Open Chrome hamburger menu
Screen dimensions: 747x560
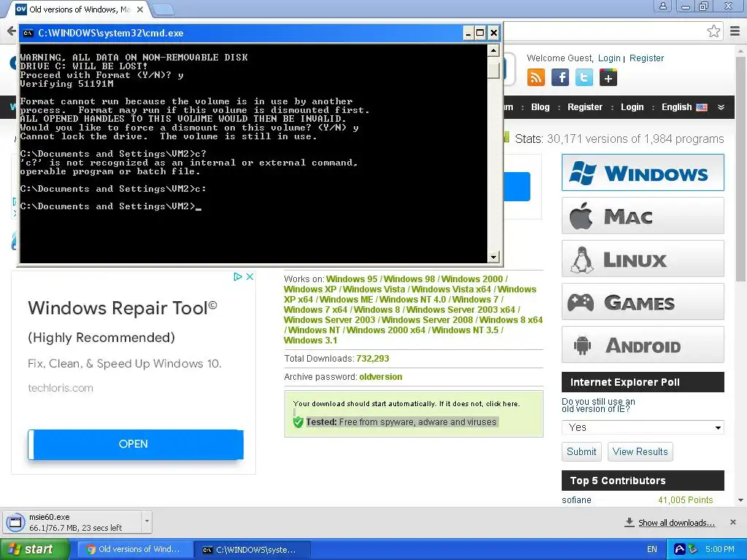click(x=735, y=31)
